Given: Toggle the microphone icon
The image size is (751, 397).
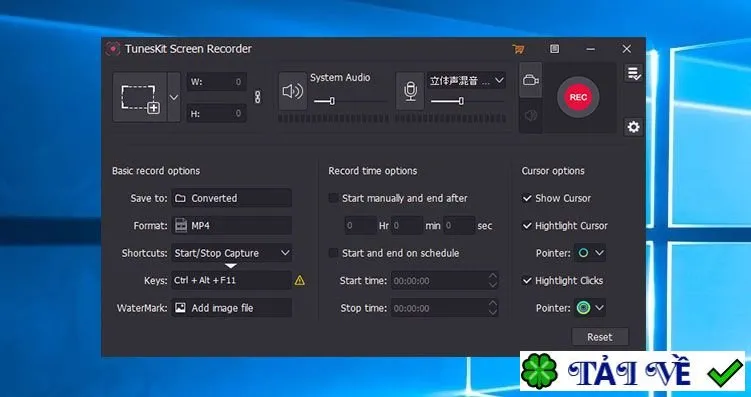Looking at the screenshot, I should point(410,91).
